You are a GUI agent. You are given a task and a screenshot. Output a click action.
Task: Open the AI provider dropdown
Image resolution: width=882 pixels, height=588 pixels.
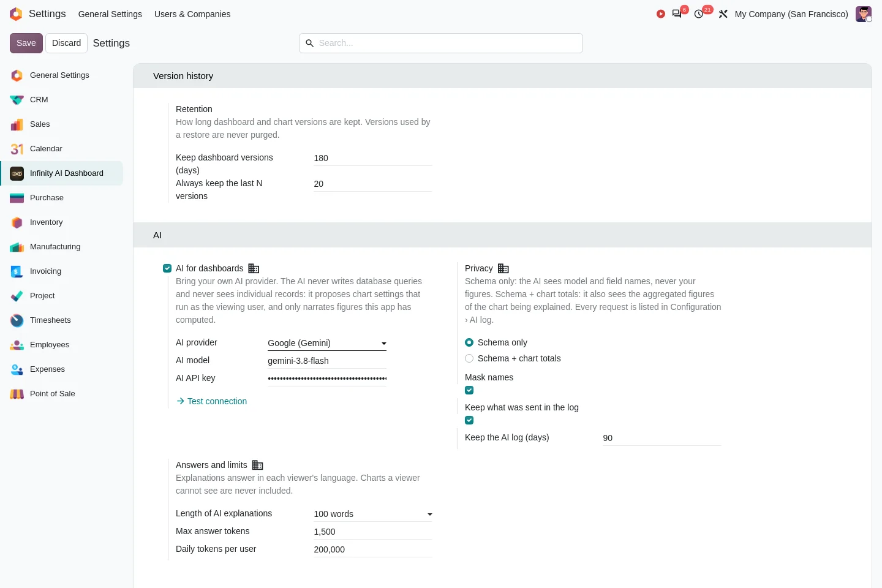[327, 343]
